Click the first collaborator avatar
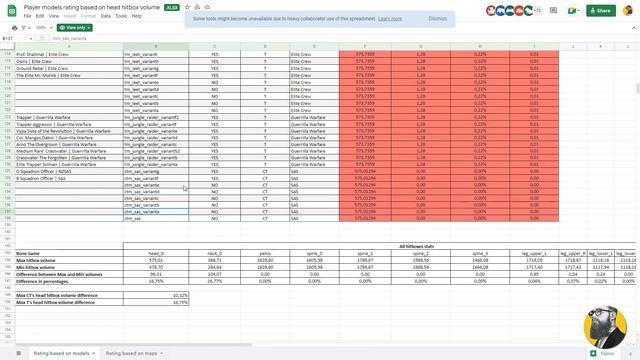The width and height of the screenshot is (640, 360). (491, 11)
